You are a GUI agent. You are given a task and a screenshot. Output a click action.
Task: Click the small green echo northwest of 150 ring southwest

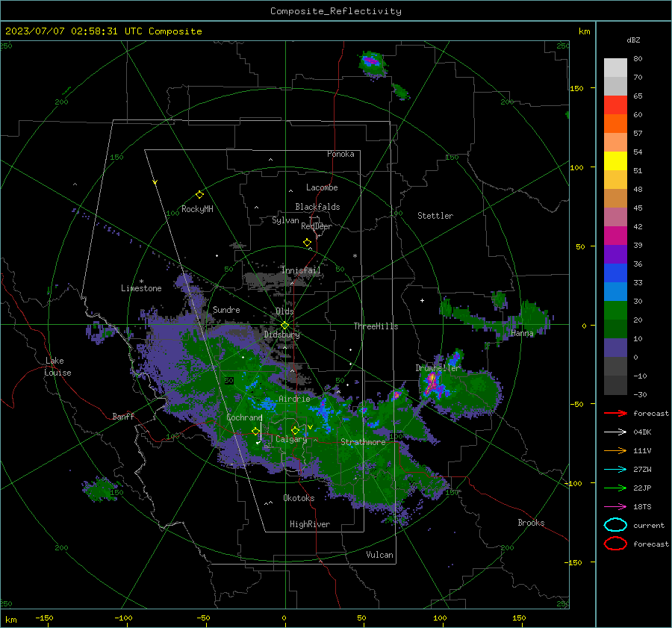coord(101,489)
